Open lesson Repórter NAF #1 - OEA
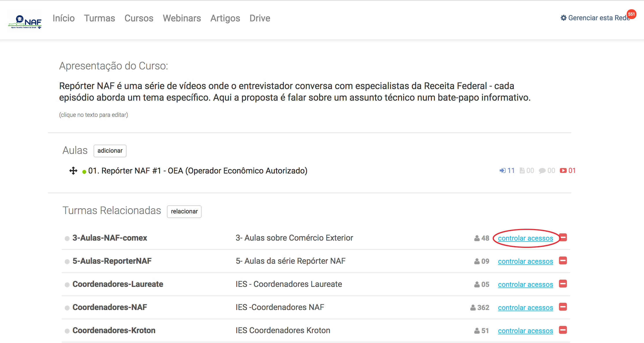The width and height of the screenshot is (644, 343). coord(198,171)
